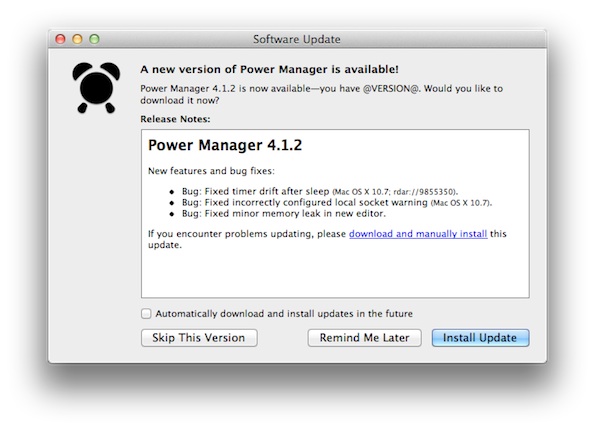Minimize the Software Update window
The width and height of the screenshot is (595, 430).
[x=77, y=39]
